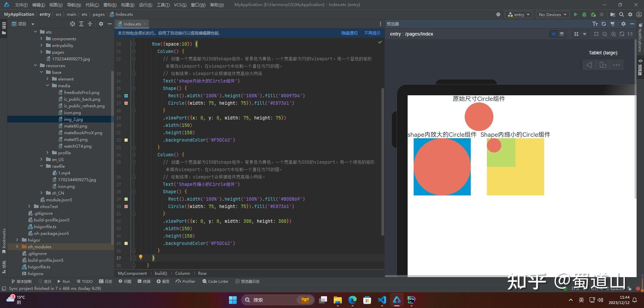Toggle the inspector eye in previewer
The image size is (644, 308).
click(x=553, y=34)
